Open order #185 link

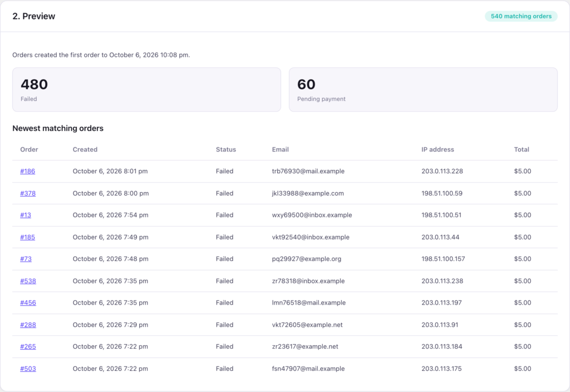(28, 237)
